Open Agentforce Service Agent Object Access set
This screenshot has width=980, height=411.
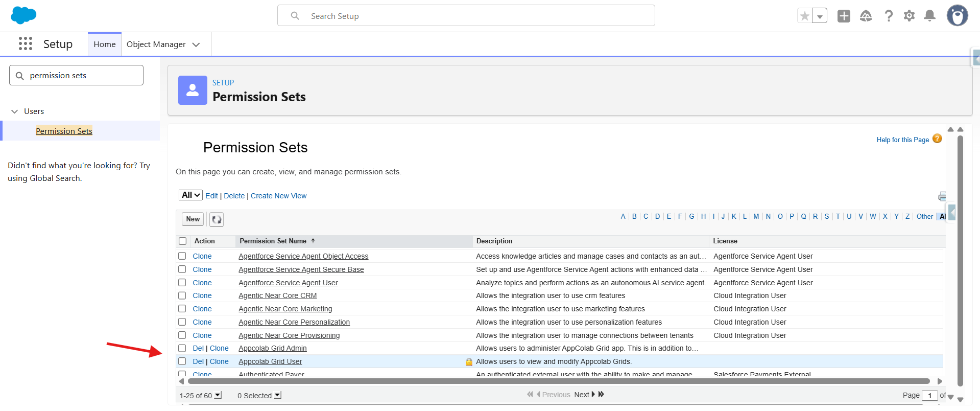pos(303,256)
